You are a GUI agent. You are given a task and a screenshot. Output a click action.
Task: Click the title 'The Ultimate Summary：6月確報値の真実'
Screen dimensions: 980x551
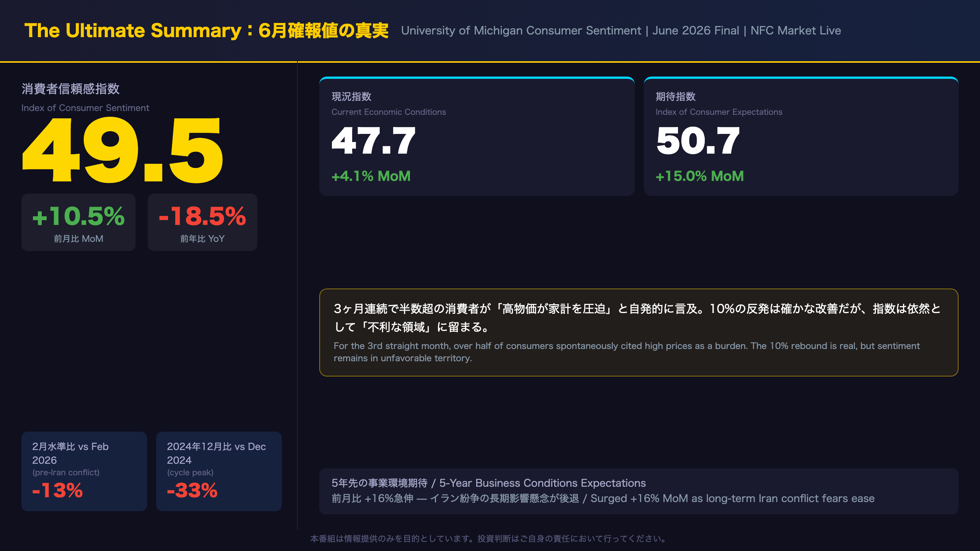click(x=206, y=31)
